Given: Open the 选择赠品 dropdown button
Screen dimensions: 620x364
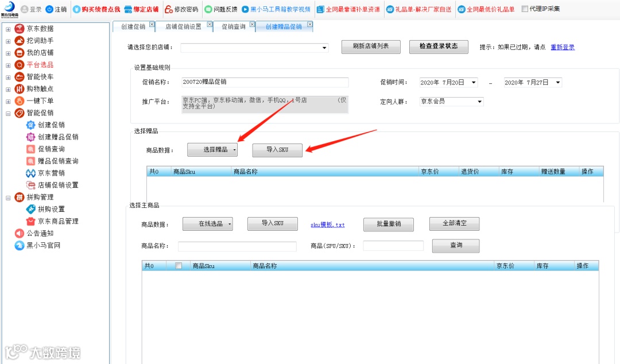Looking at the screenshot, I should (x=212, y=149).
